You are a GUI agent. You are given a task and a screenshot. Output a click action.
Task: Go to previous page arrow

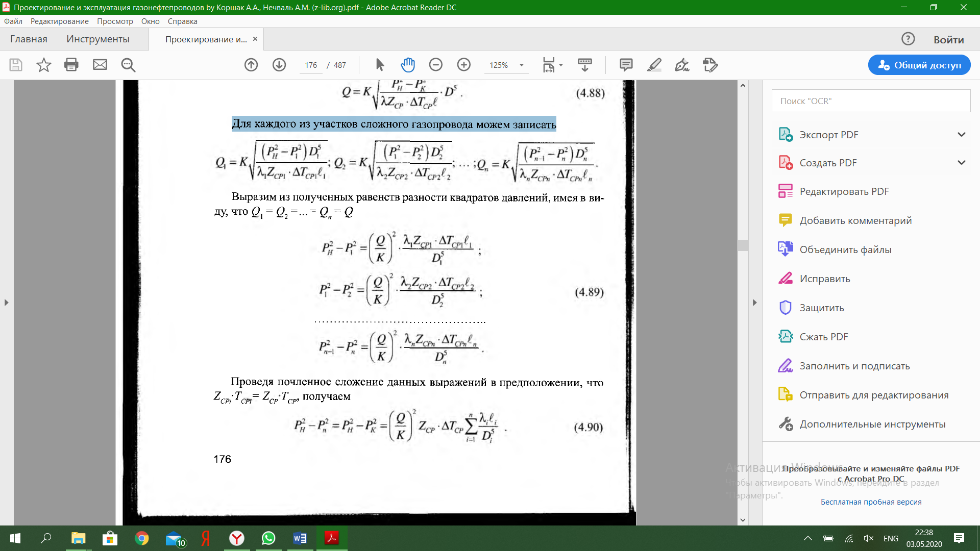tap(251, 65)
